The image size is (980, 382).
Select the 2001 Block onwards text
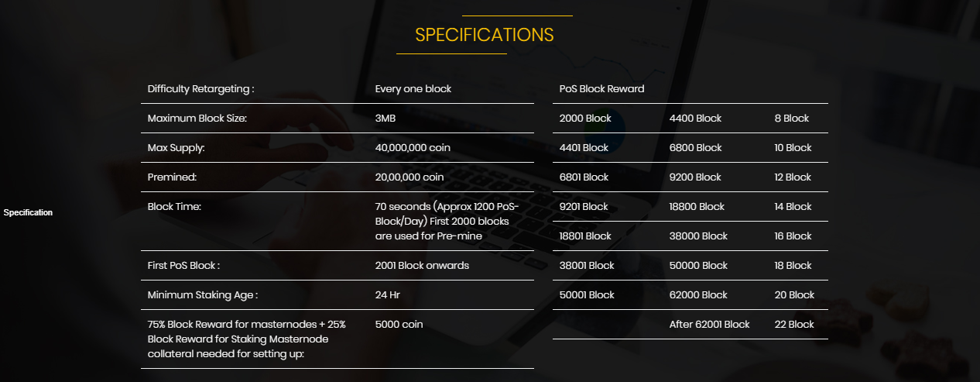(422, 266)
